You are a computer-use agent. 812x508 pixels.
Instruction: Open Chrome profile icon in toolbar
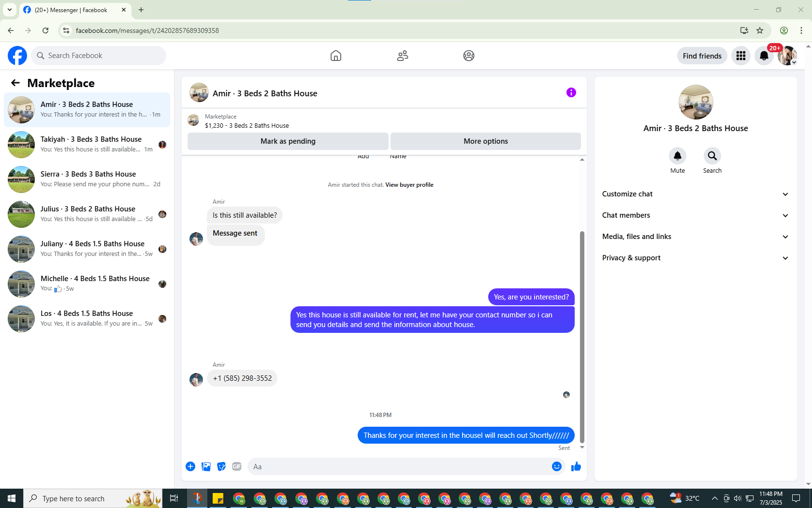784,30
